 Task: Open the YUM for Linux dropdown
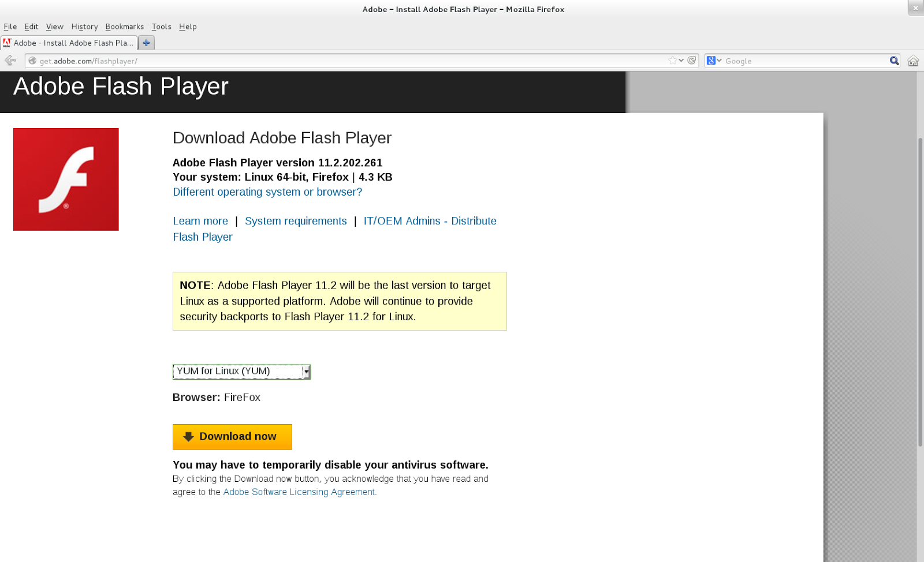click(241, 372)
